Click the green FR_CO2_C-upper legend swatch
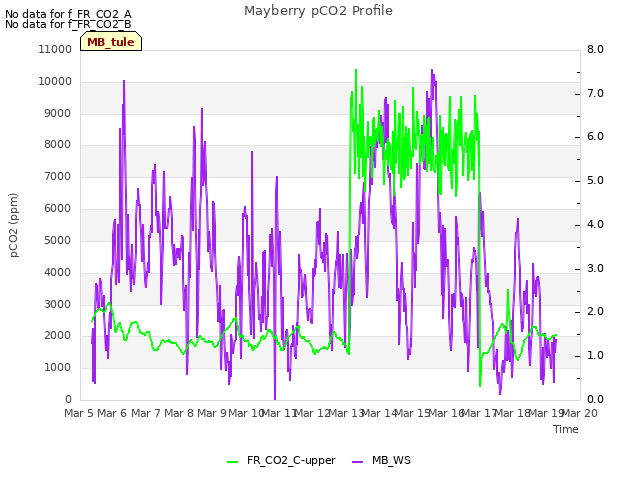The image size is (640, 480). [232, 462]
